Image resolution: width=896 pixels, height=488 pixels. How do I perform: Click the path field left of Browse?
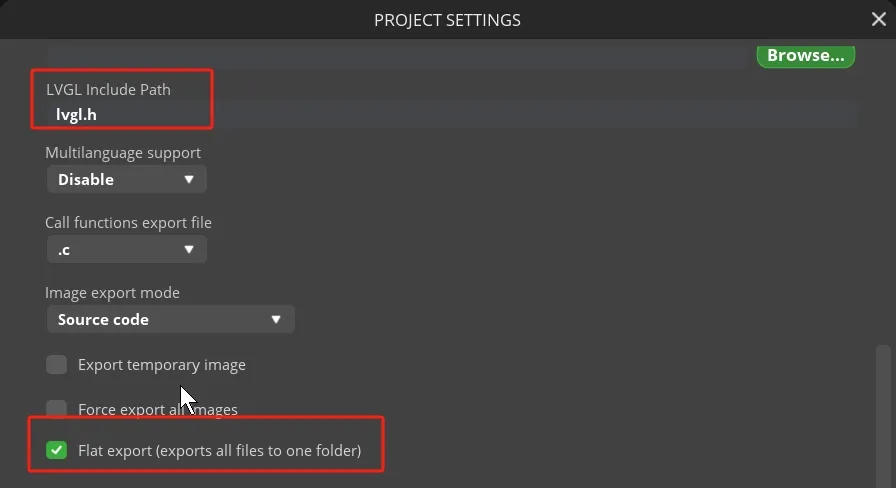click(400, 55)
